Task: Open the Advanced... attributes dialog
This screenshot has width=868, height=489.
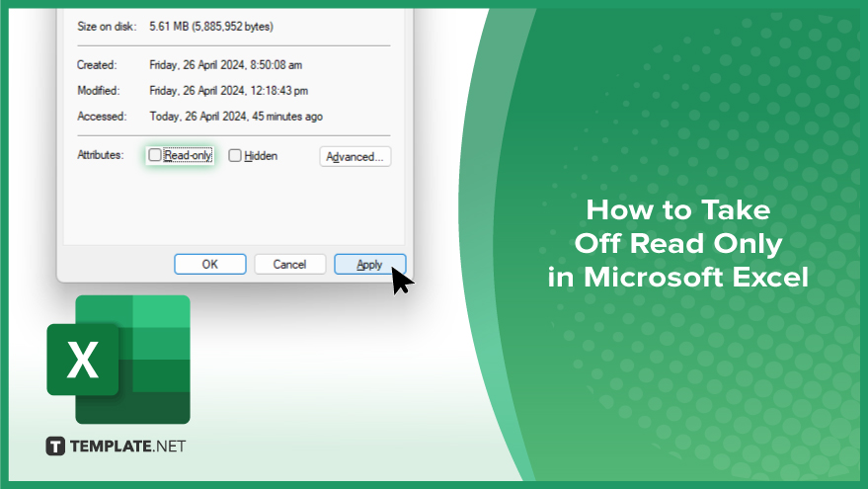Action: [x=355, y=157]
